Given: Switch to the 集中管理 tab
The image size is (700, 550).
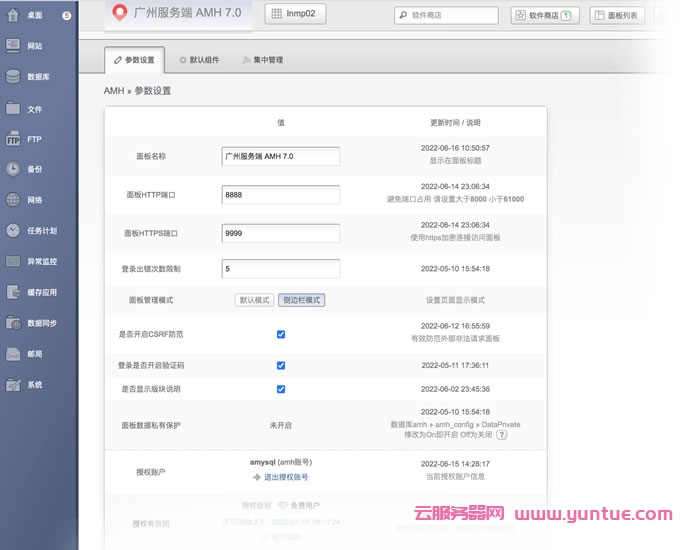Looking at the screenshot, I should 263,60.
